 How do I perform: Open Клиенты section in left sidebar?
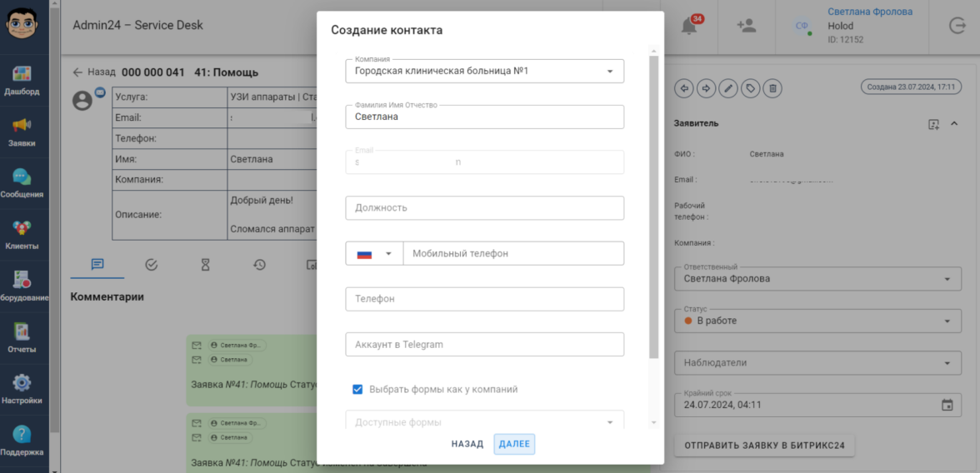(22, 235)
